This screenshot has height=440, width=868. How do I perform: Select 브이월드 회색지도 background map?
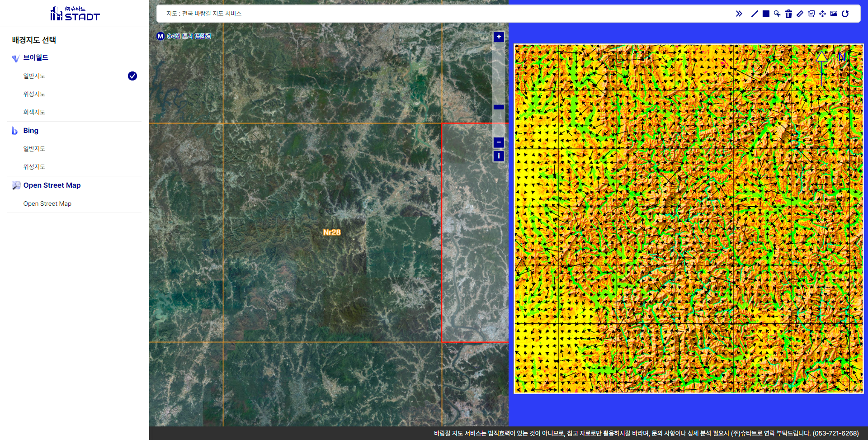click(34, 112)
